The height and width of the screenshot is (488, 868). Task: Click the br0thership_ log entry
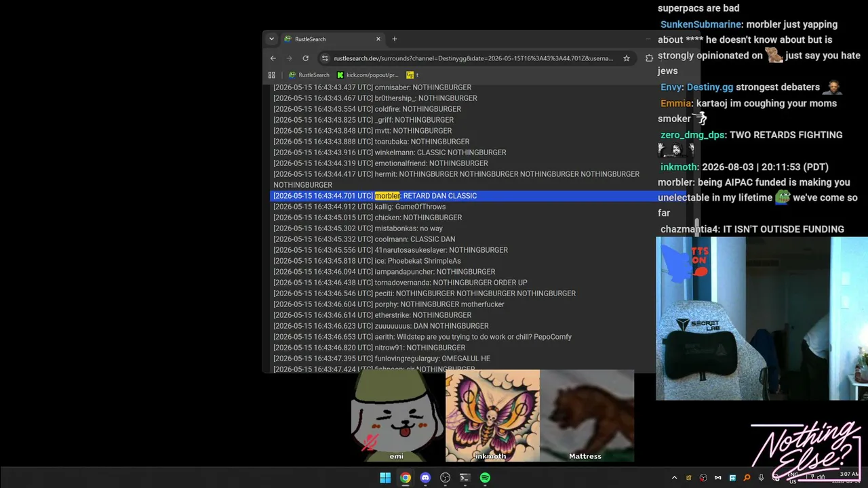pos(375,98)
